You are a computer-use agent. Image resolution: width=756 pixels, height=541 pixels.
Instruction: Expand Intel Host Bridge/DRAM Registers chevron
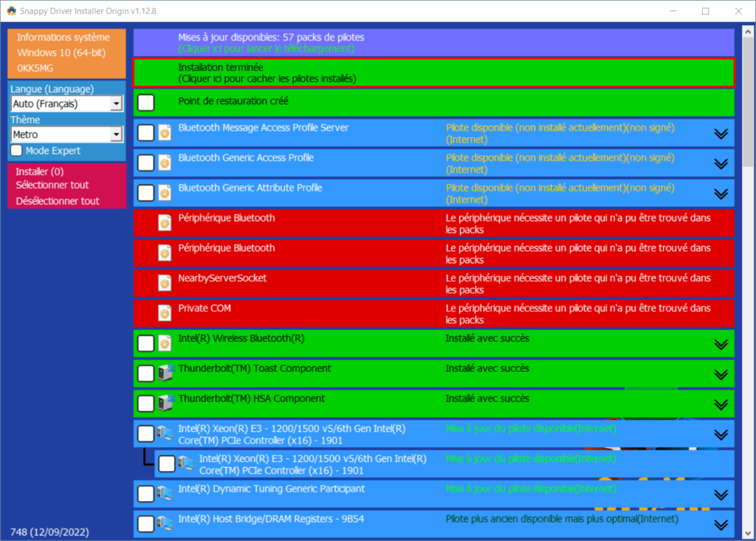pyautogui.click(x=721, y=525)
